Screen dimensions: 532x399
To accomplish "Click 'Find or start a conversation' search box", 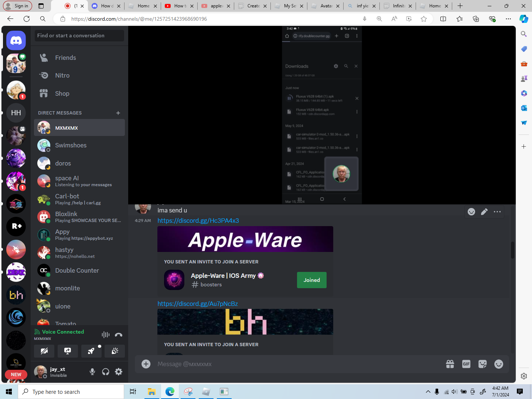I will click(x=79, y=35).
